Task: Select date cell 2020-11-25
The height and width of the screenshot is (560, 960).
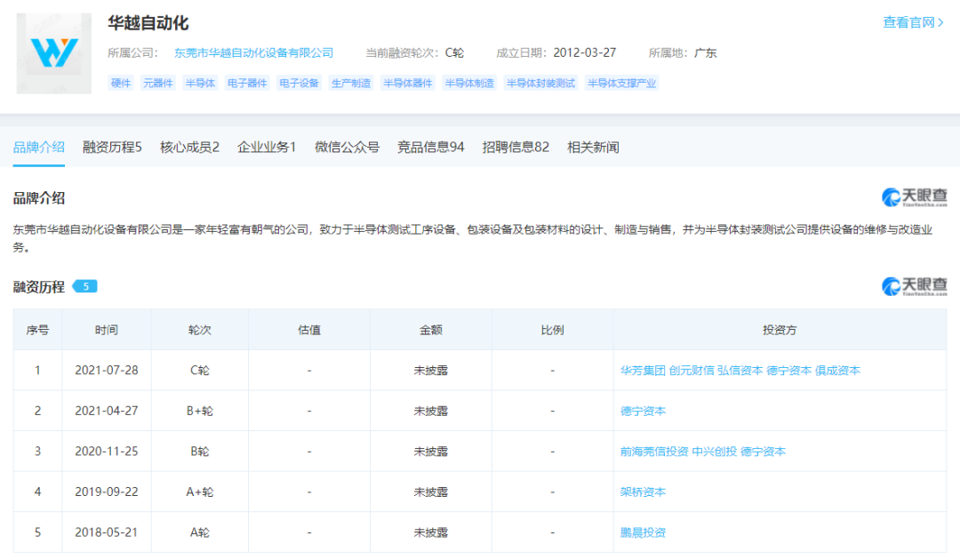Action: pos(107,451)
